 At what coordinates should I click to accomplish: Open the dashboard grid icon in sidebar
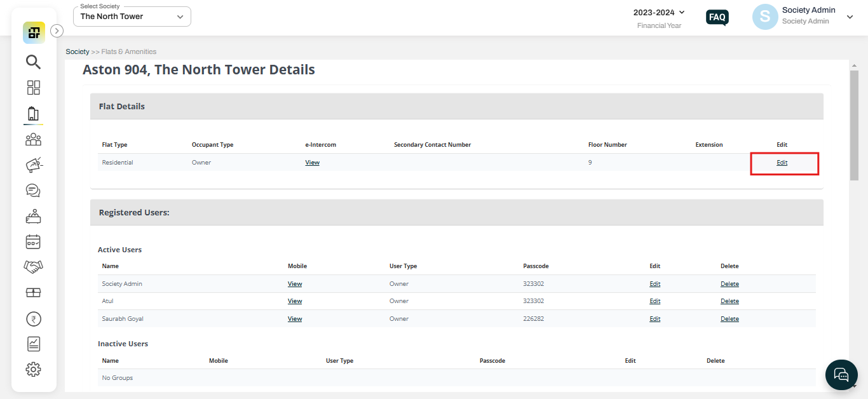point(33,88)
